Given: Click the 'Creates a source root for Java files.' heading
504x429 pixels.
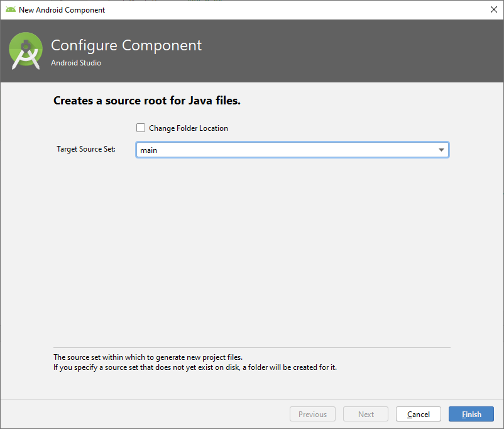Looking at the screenshot, I should click(x=147, y=101).
